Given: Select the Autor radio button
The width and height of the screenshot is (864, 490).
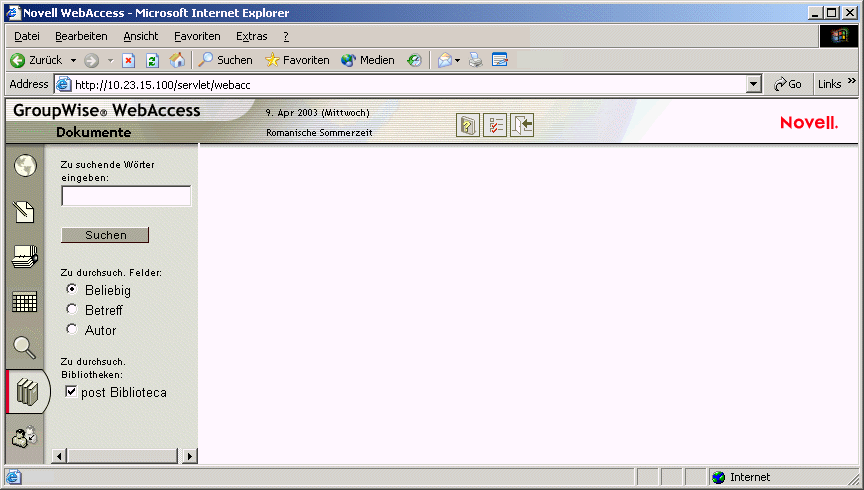Looking at the screenshot, I should (x=72, y=329).
